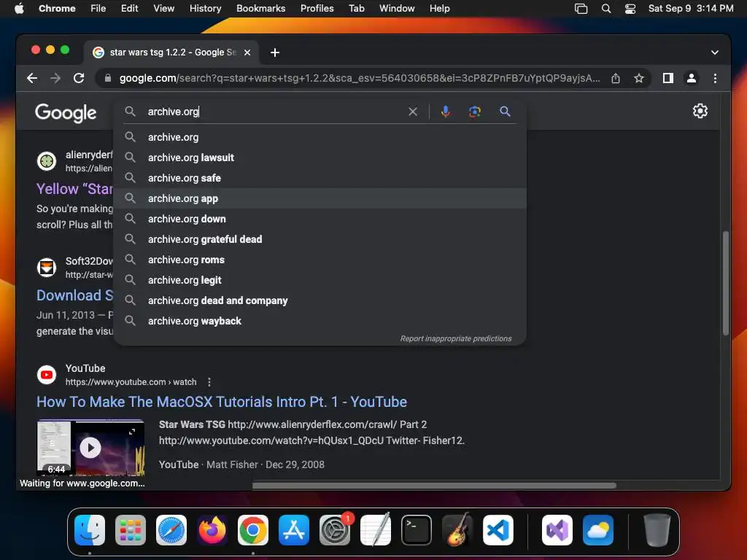Launch Safari from the Dock

point(171,530)
